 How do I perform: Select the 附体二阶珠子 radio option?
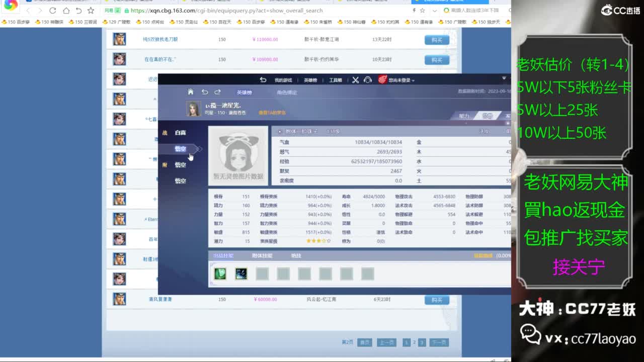point(280,132)
